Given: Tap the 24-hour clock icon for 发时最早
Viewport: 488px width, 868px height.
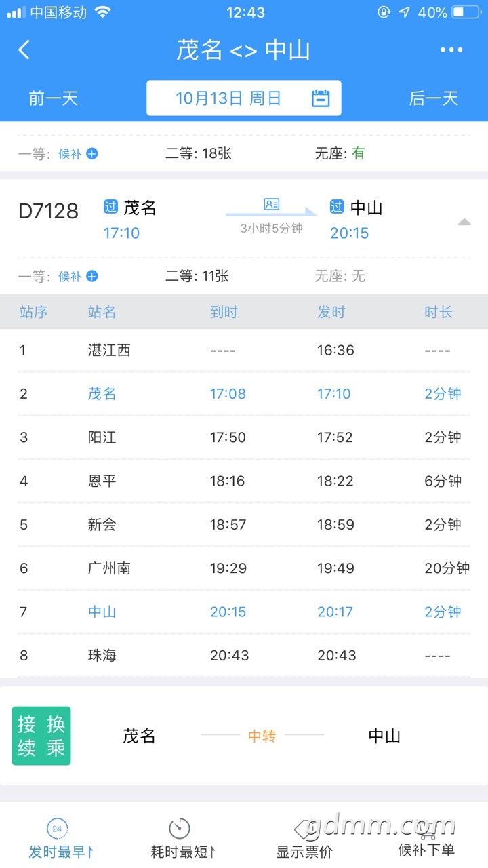Looking at the screenshot, I should point(57,828).
